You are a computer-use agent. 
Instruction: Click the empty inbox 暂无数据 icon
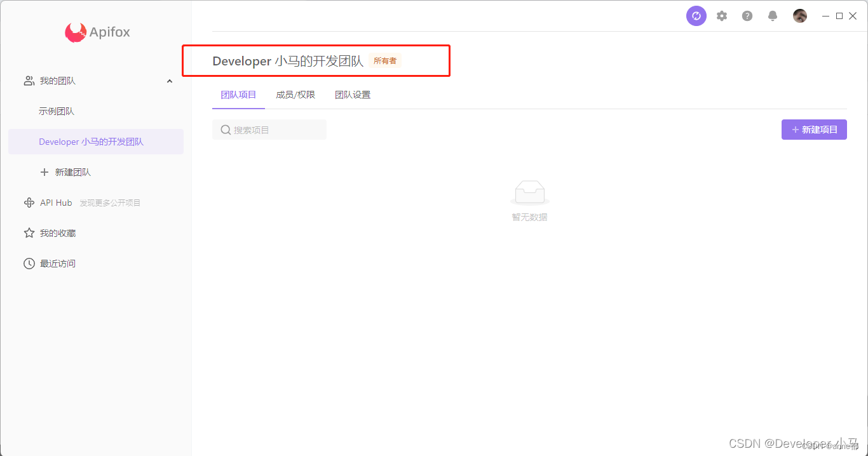pos(529,193)
